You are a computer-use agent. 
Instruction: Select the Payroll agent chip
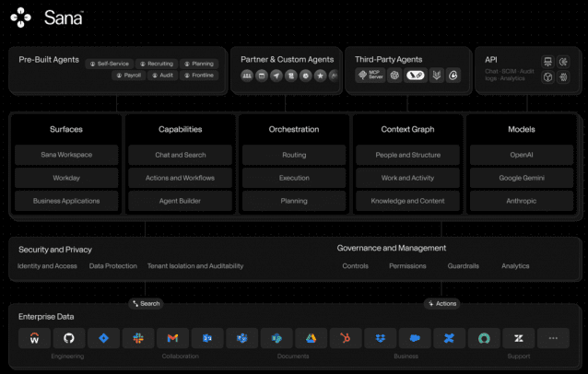click(x=129, y=76)
